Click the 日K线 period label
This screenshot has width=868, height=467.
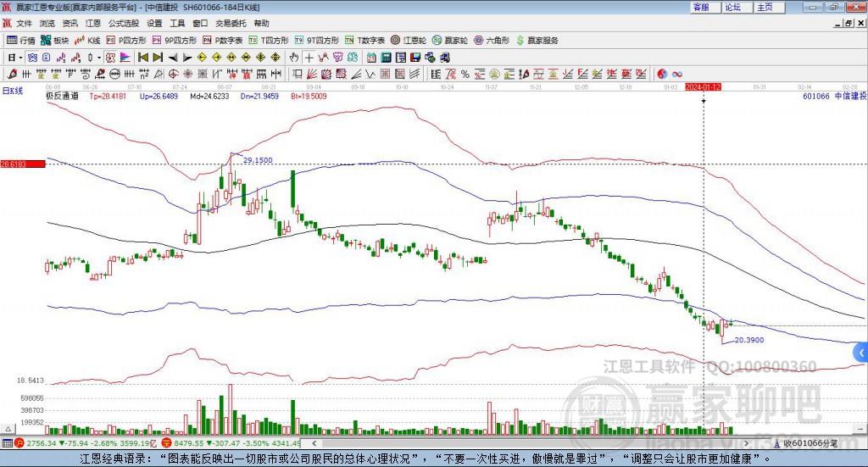coord(13,91)
